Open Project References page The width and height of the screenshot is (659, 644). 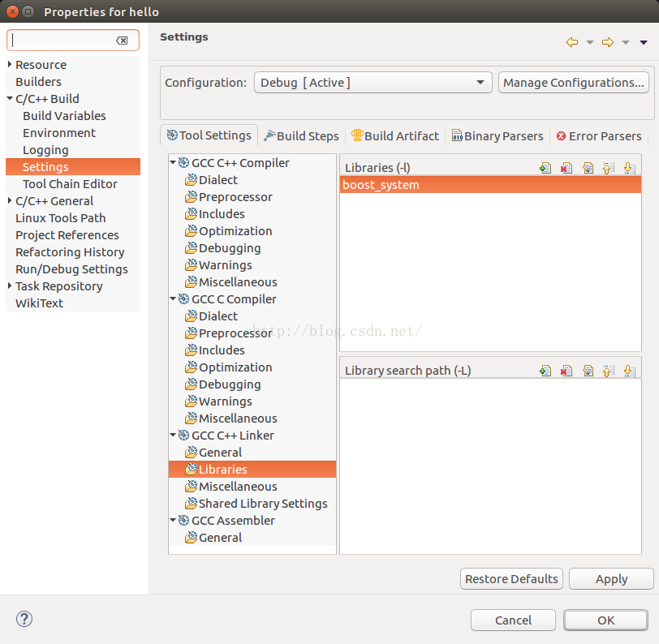coord(67,235)
